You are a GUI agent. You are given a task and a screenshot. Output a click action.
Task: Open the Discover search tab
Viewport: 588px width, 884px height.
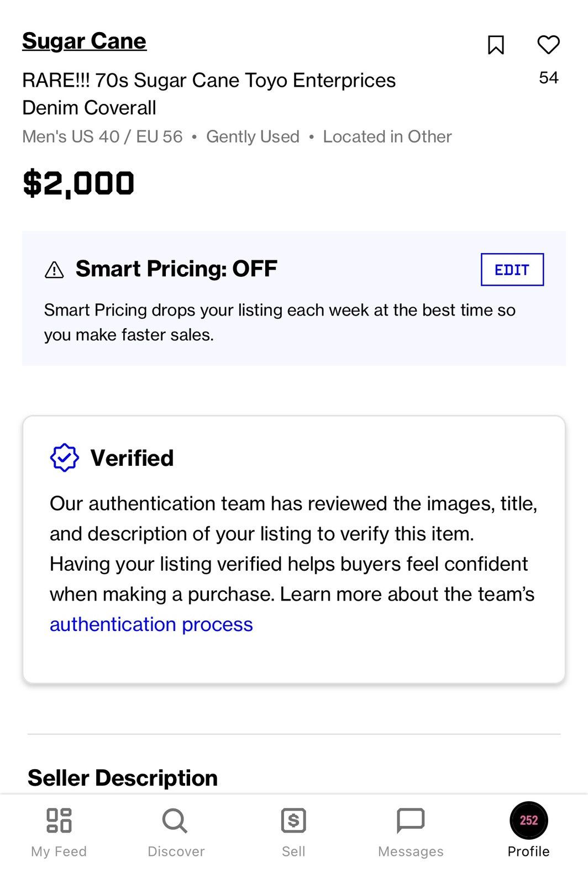[x=176, y=833]
